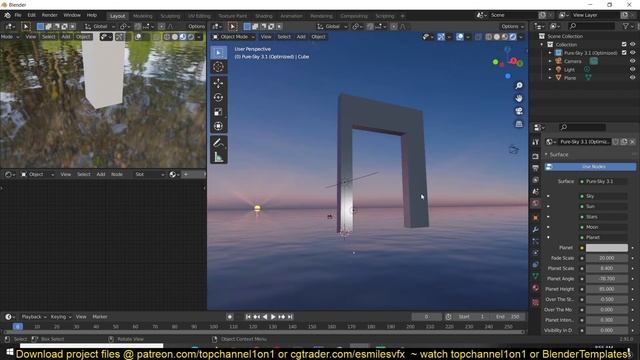Image resolution: width=640 pixels, height=360 pixels.
Task: Click the Blender logo menu icon
Action: (x=7, y=15)
